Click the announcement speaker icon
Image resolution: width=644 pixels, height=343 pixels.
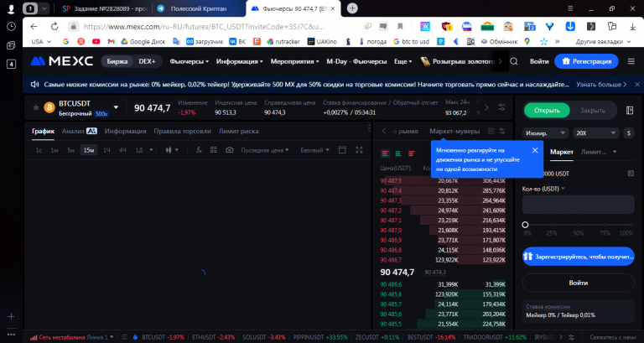34,84
